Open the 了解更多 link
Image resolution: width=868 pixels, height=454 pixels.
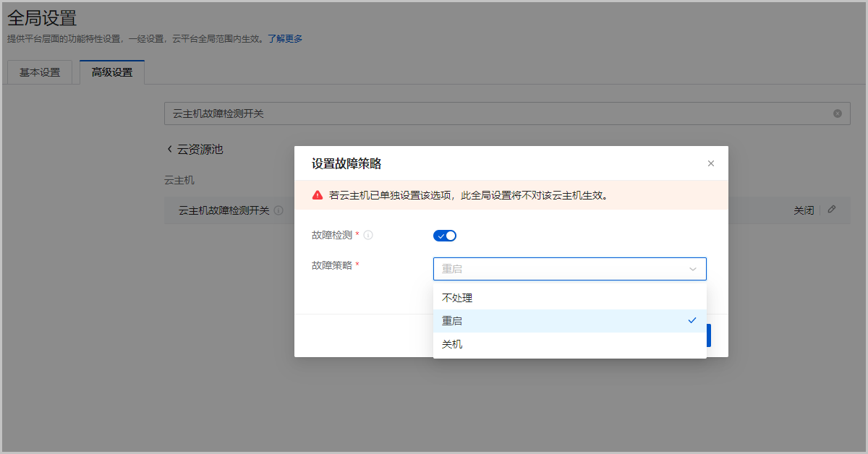pos(285,38)
